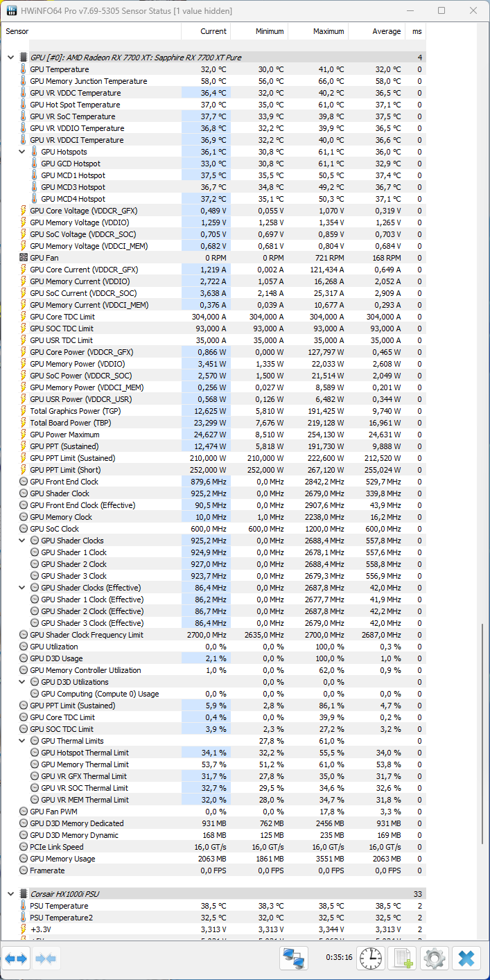Collapse the GPU Shader Clocks subgroup
This screenshot has width=490, height=980.
pyautogui.click(x=22, y=541)
